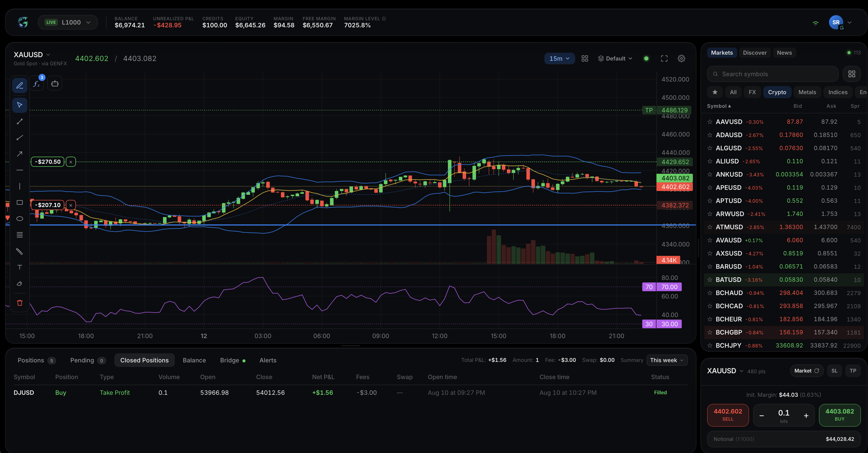Close the -$207.10 position marker

[71, 205]
